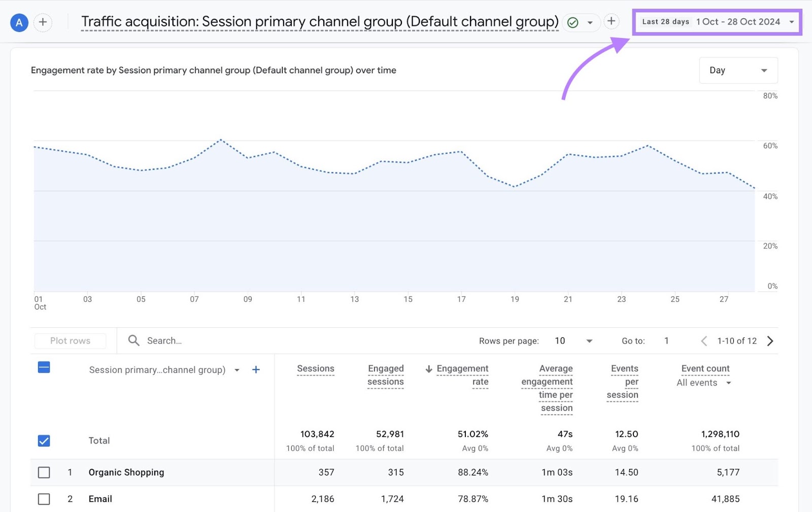Click the Sessions column header to sort
Viewport: 812px width, 512px height.
tap(315, 368)
